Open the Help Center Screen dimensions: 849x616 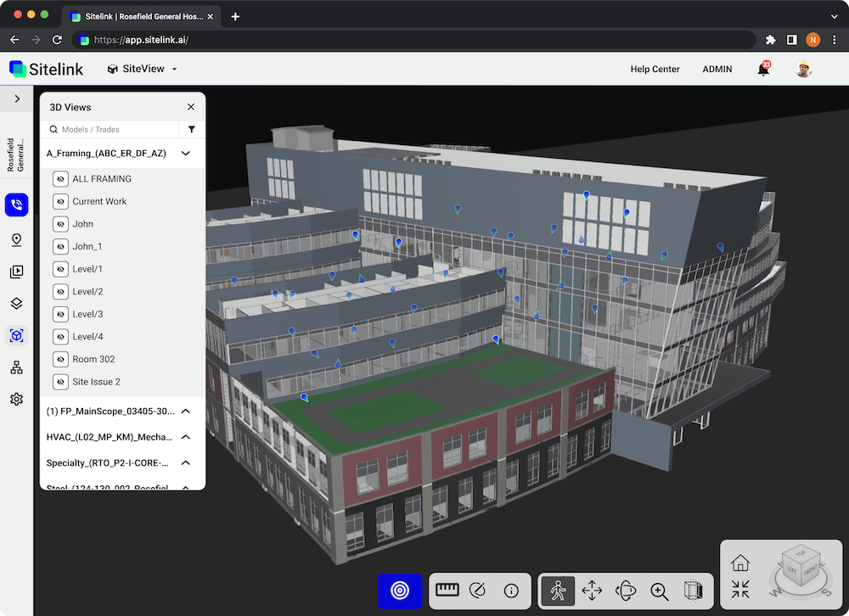655,69
